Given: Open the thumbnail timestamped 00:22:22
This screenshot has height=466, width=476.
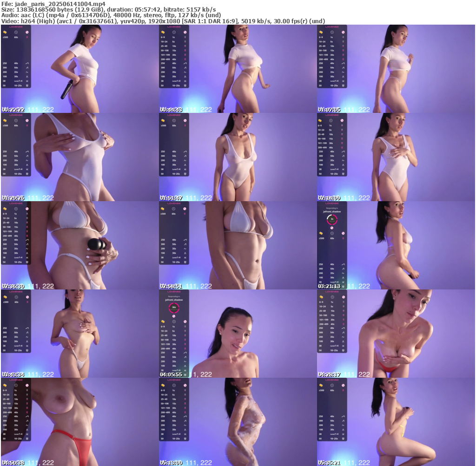Looking at the screenshot, I should coord(79,69).
